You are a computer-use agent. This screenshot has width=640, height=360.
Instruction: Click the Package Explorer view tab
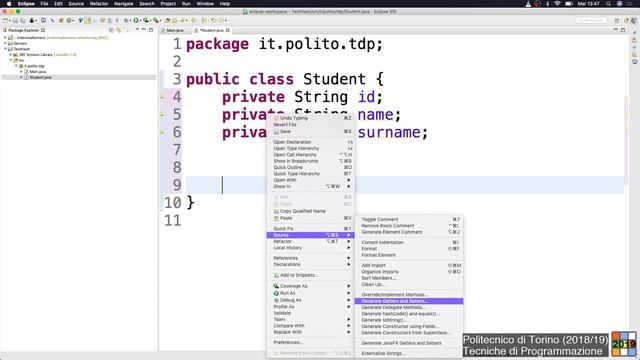pos(24,30)
